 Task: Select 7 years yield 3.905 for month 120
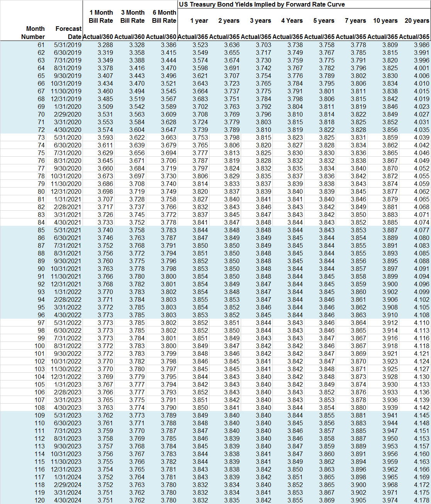tap(358, 500)
